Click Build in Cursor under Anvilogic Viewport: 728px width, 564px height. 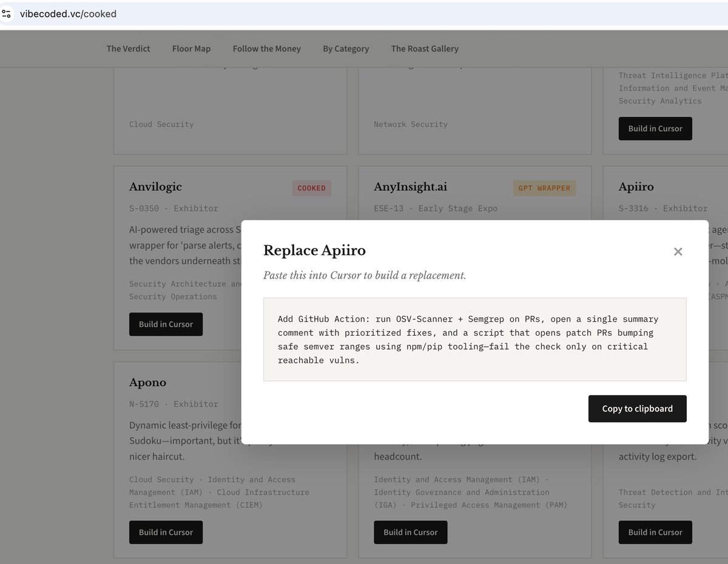click(166, 324)
